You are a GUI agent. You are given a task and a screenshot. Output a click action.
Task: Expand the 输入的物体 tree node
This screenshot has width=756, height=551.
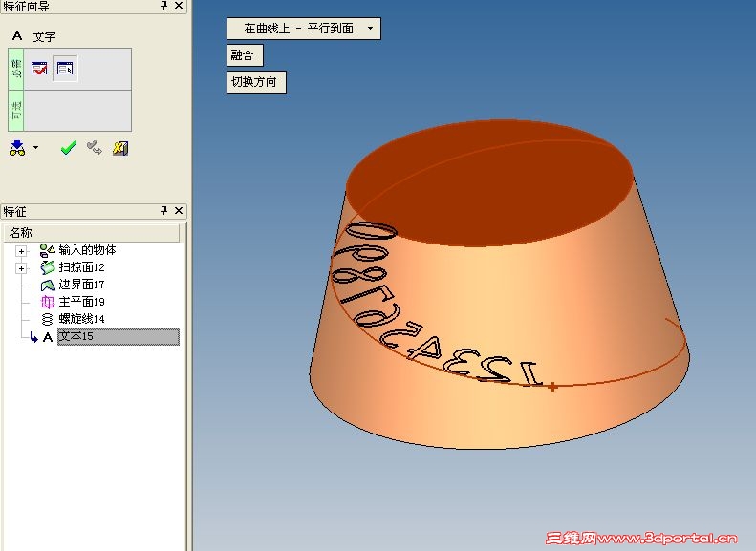(x=21, y=251)
